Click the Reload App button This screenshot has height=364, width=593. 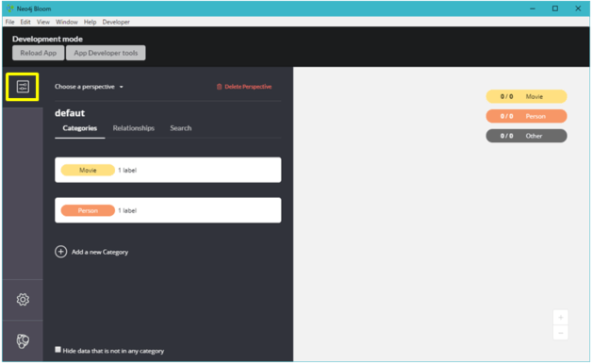click(39, 53)
